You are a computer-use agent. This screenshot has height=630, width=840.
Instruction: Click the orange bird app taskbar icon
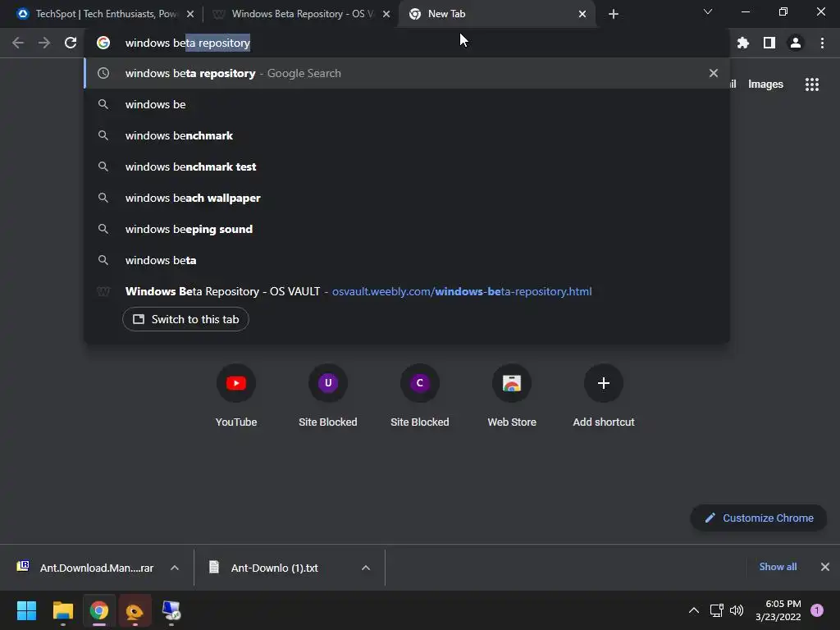pos(135,610)
